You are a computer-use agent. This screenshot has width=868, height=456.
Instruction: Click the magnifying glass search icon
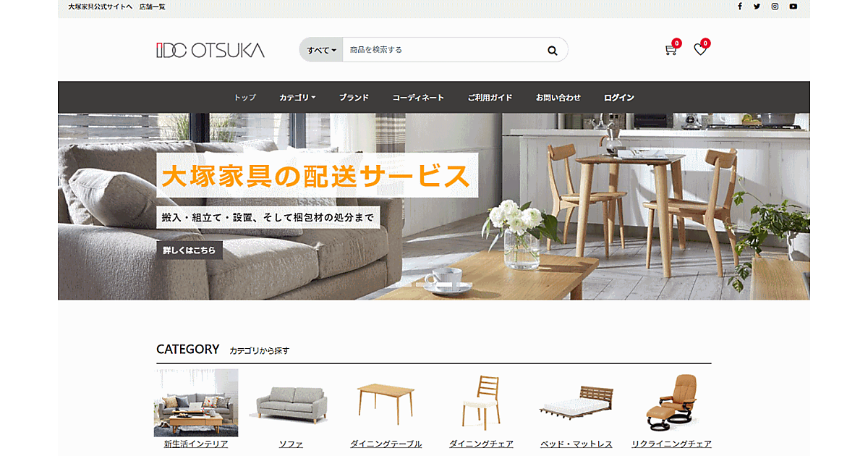point(553,51)
